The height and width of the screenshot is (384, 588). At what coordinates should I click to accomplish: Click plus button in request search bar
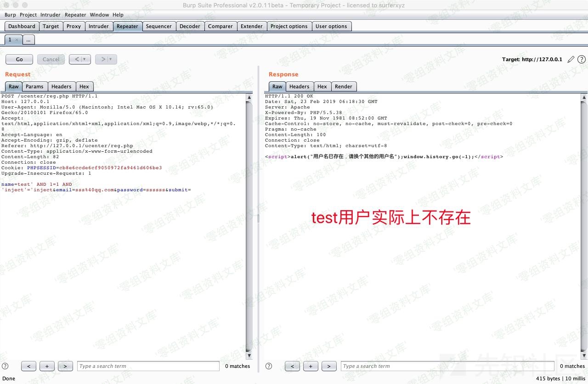pyautogui.click(x=47, y=366)
